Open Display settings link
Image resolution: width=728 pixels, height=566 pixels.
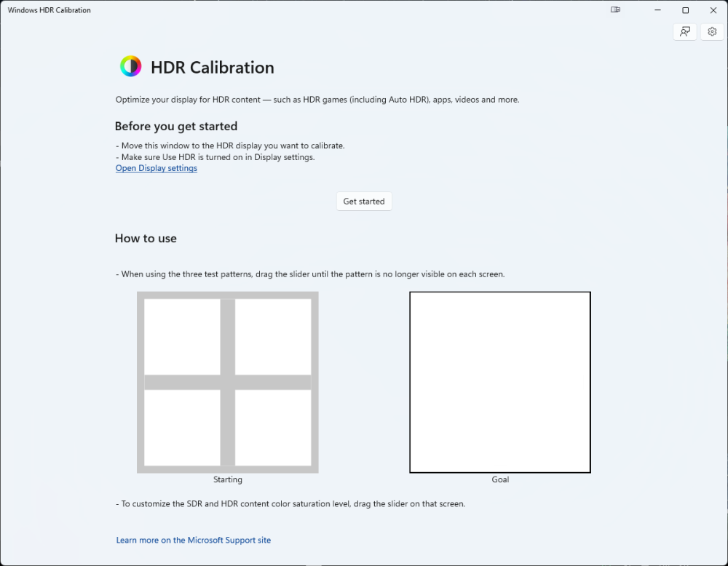(156, 168)
